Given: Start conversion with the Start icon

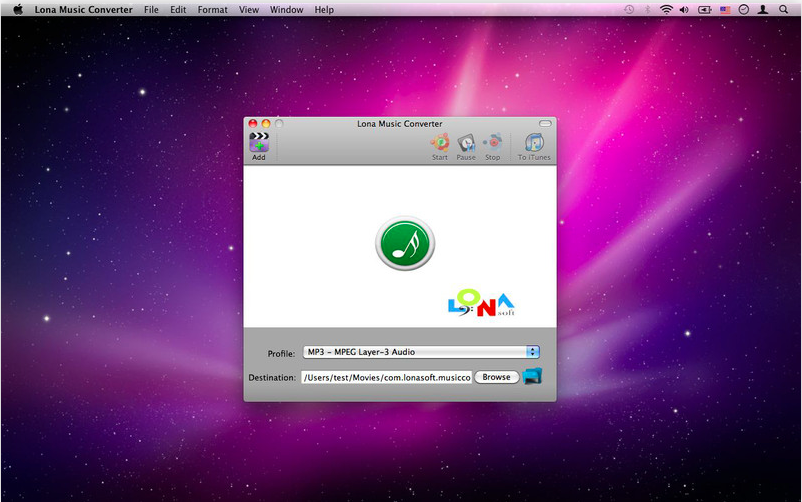Looking at the screenshot, I should pos(440,143).
